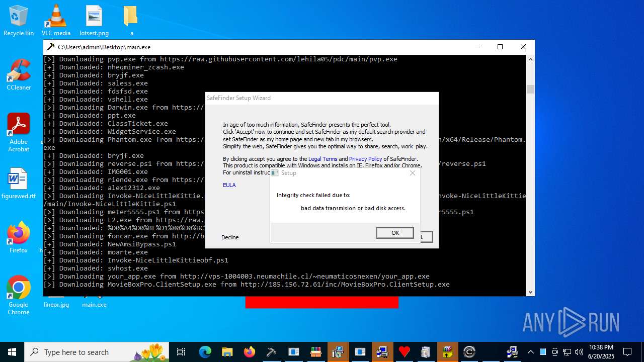Viewport: 644px width, 362px height.
Task: Click OK in the Setup error dialog
Action: [x=395, y=233]
